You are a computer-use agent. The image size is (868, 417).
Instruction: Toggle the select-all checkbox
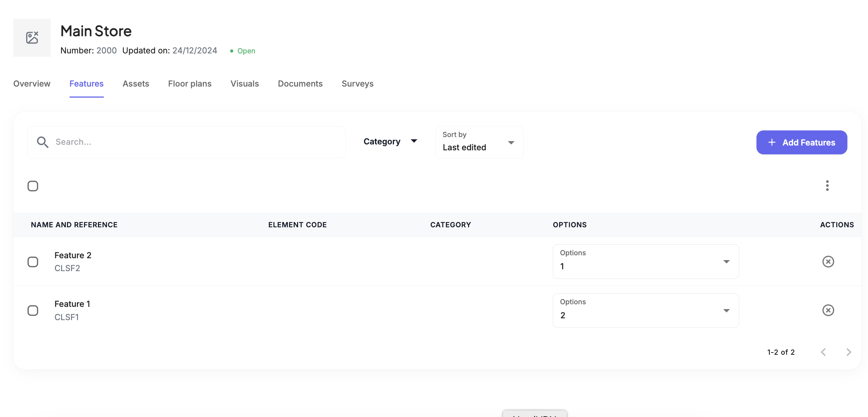point(33,186)
